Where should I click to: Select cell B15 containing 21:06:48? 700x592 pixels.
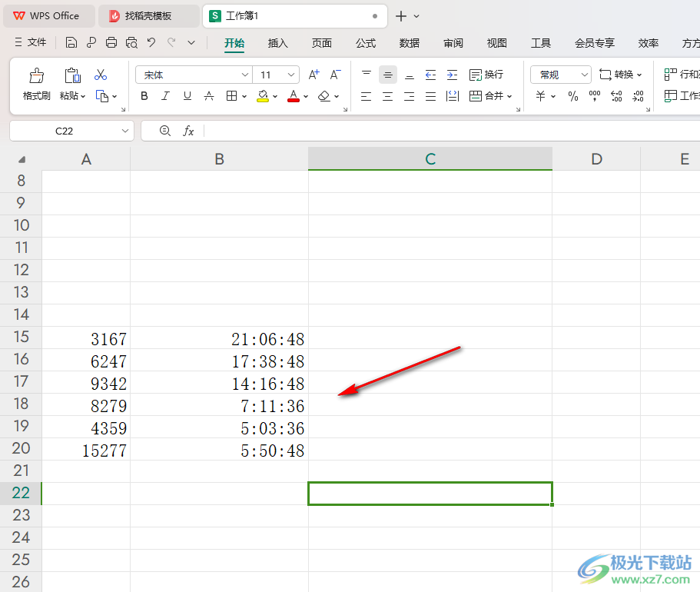[219, 338]
